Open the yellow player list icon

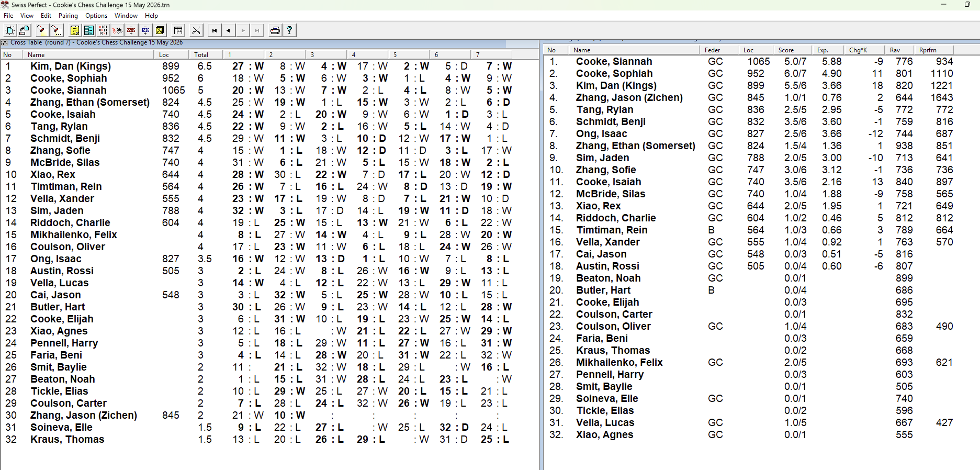(75, 30)
